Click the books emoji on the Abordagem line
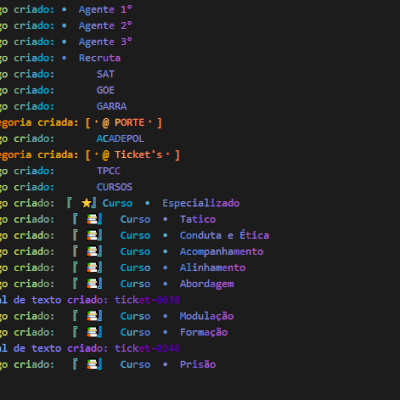 click(x=92, y=284)
